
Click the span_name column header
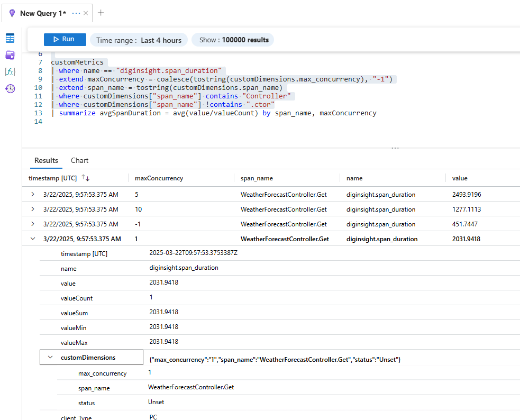click(257, 178)
